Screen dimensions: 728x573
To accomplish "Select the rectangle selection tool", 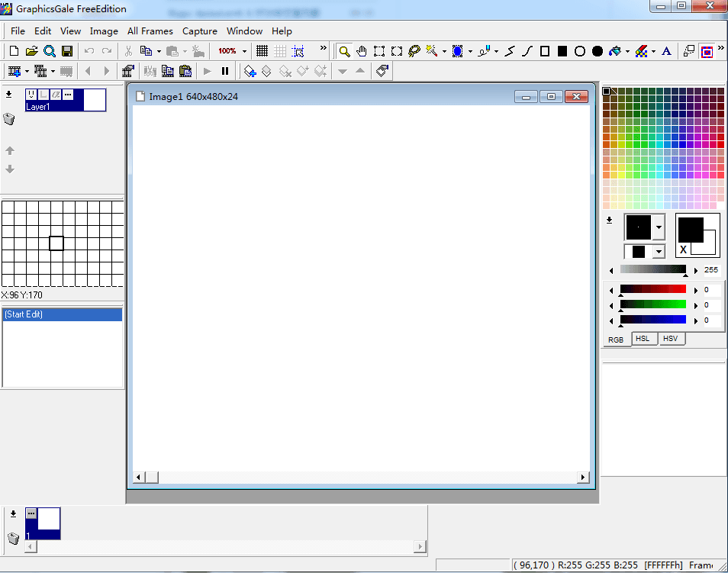I will 379,51.
